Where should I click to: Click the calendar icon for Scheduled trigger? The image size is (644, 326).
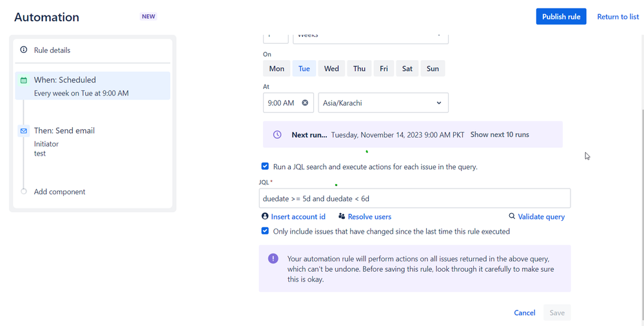pos(24,80)
